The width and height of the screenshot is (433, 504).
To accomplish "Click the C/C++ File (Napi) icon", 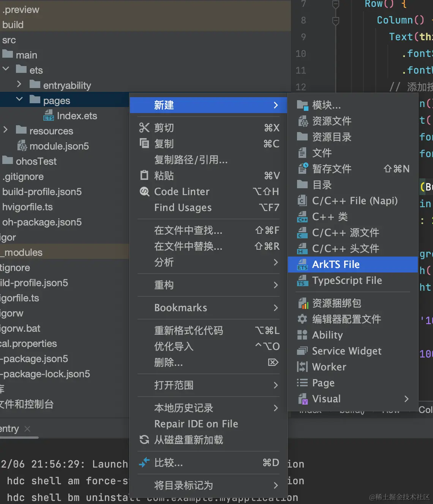I will coord(302,200).
